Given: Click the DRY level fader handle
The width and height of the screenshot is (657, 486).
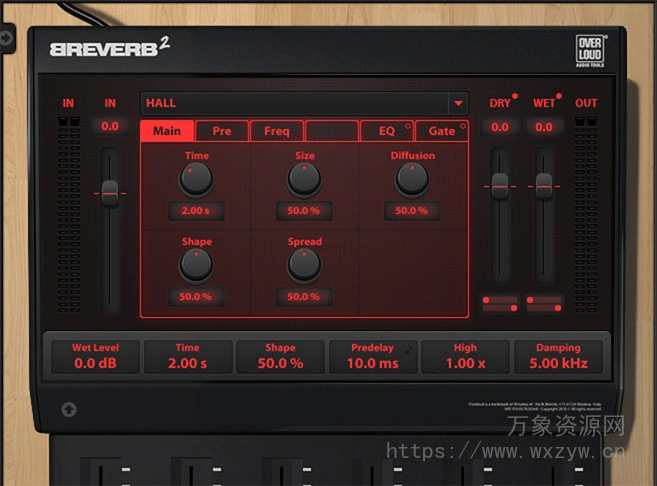Looking at the screenshot, I should point(500,186).
